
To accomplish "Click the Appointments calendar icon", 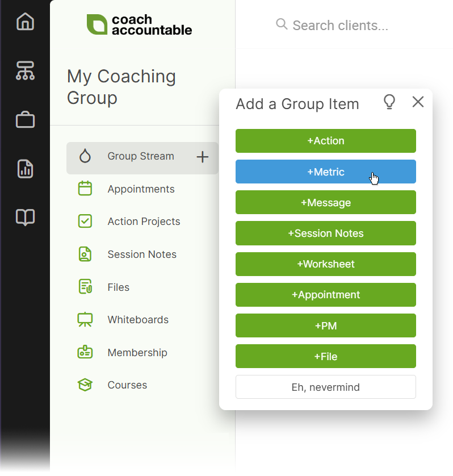I will pyautogui.click(x=85, y=189).
